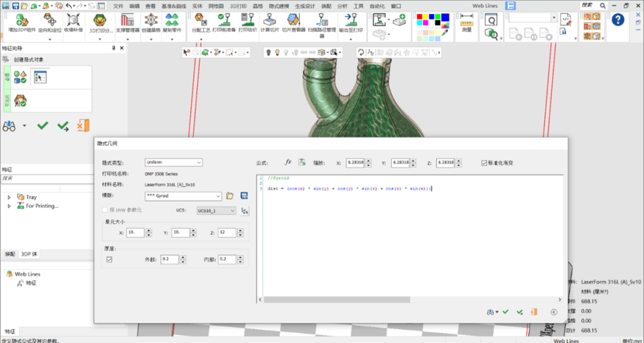Expand the Tray tree node
The width and height of the screenshot is (644, 343).
tap(9, 197)
